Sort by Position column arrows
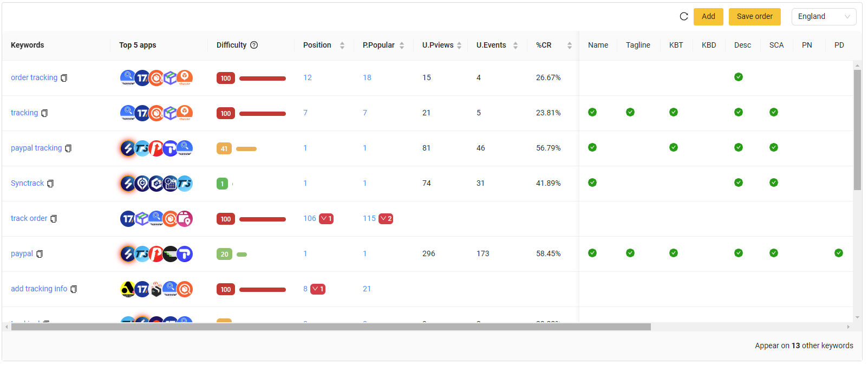The image size is (868, 365). tap(342, 45)
